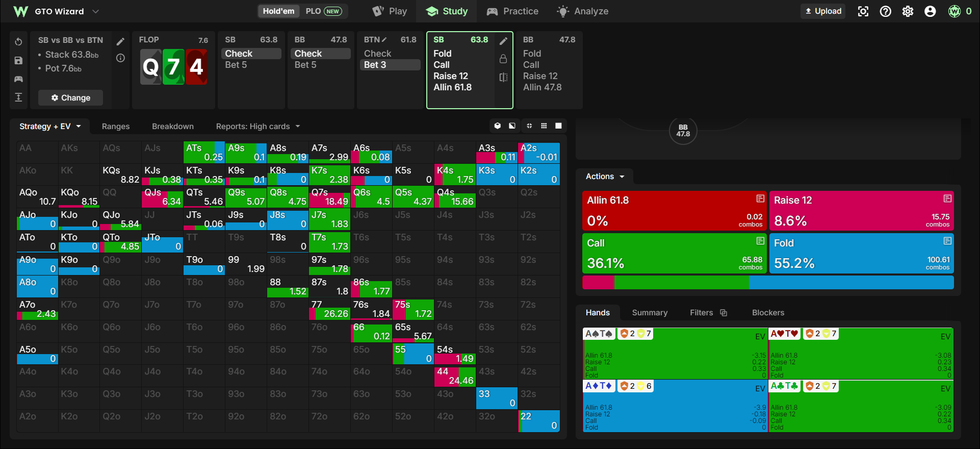The height and width of the screenshot is (449, 980).
Task: Click the GTO Wizard logo
Action: (20, 11)
